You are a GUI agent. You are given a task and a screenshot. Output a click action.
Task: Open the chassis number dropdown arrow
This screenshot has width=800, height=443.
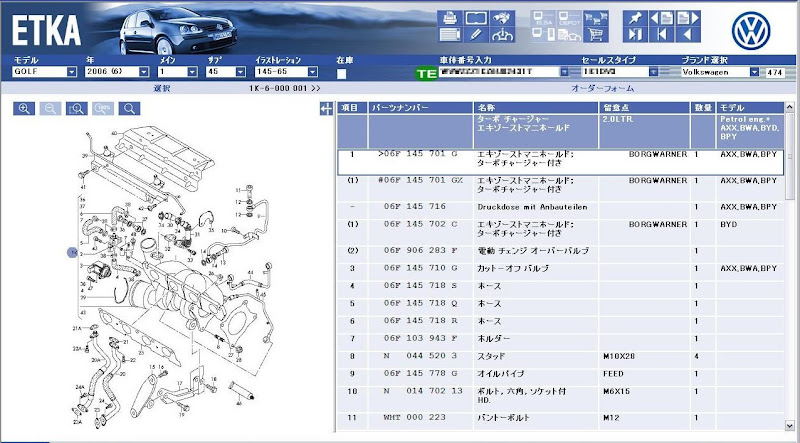[564, 72]
